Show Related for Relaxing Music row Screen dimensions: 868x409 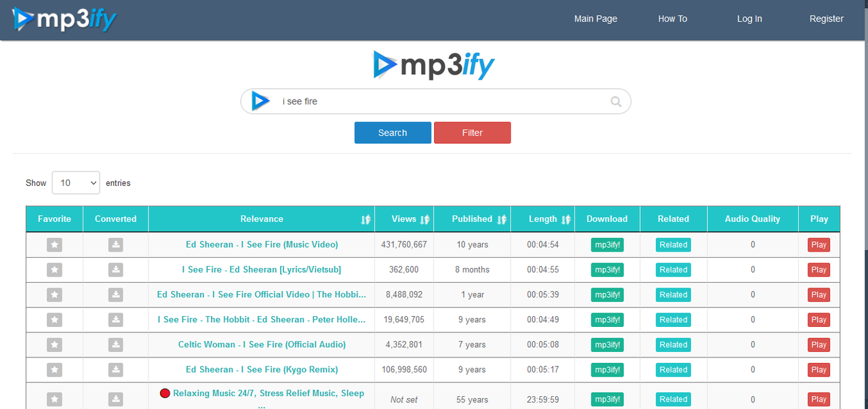click(673, 400)
